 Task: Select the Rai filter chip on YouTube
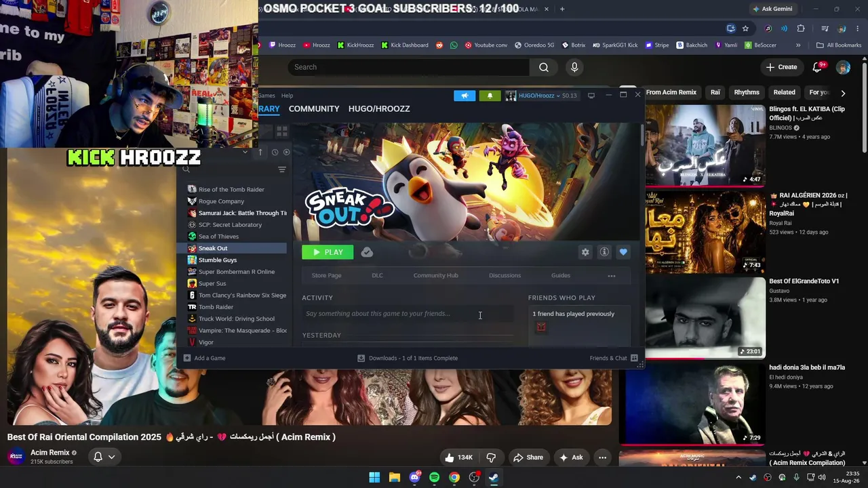point(715,92)
